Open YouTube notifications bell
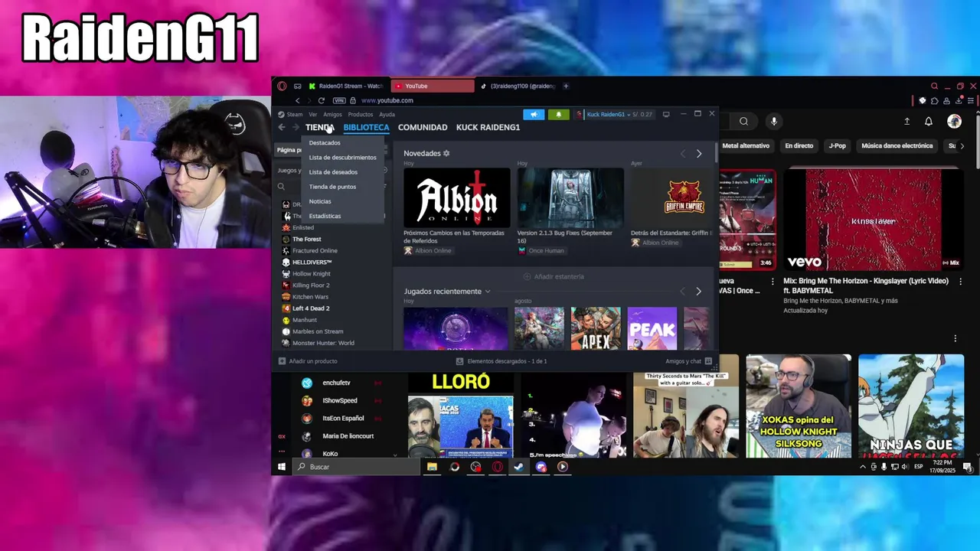This screenshot has height=551, width=980. click(929, 121)
